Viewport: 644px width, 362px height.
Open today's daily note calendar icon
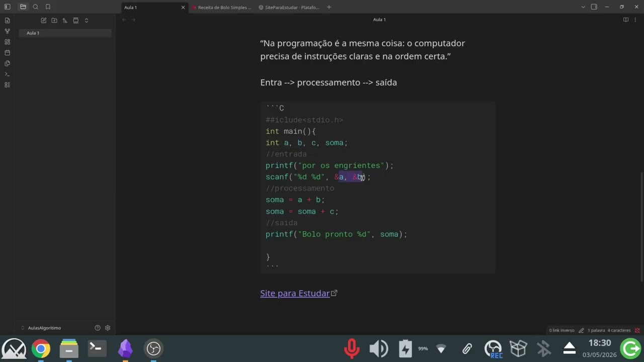point(7,53)
